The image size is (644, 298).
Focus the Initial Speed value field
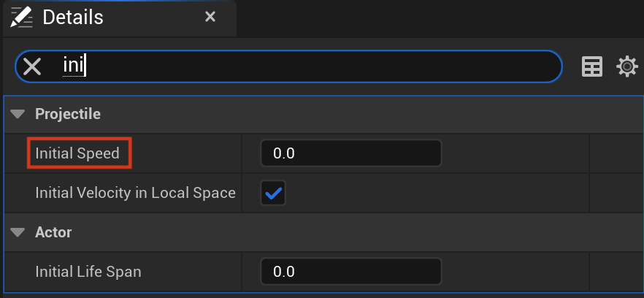point(351,153)
